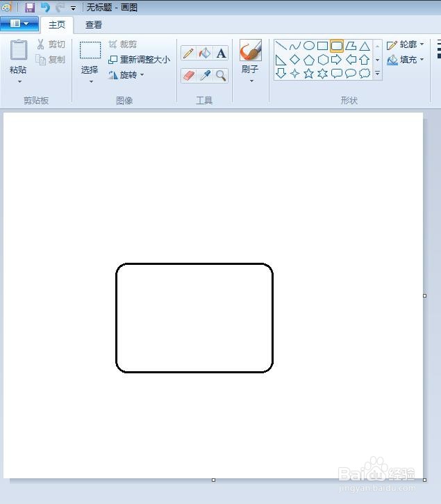This screenshot has width=441, height=504.
Task: Click the Paste (粘贴) button
Action: [18, 57]
